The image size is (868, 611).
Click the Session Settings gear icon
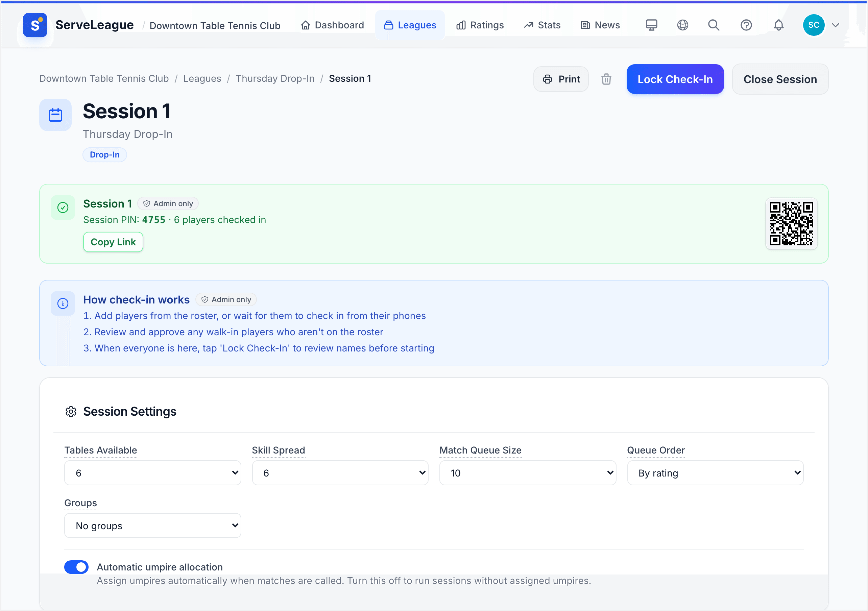pos(71,411)
